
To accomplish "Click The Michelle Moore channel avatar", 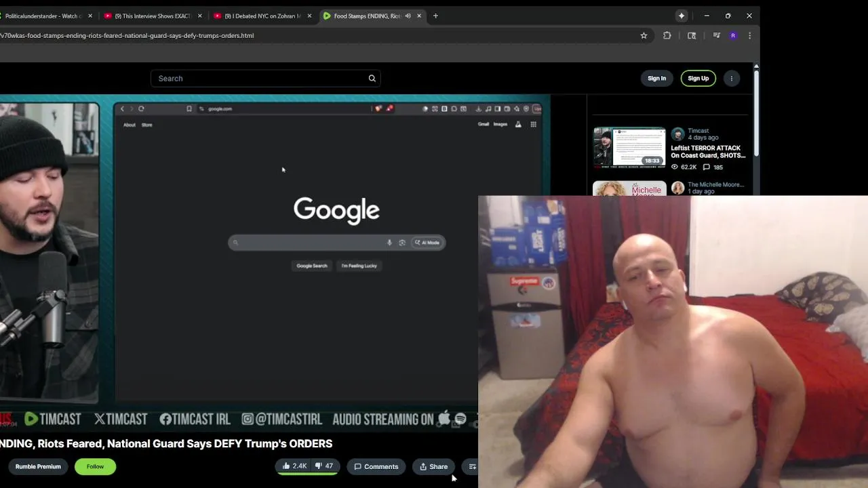I will [678, 188].
